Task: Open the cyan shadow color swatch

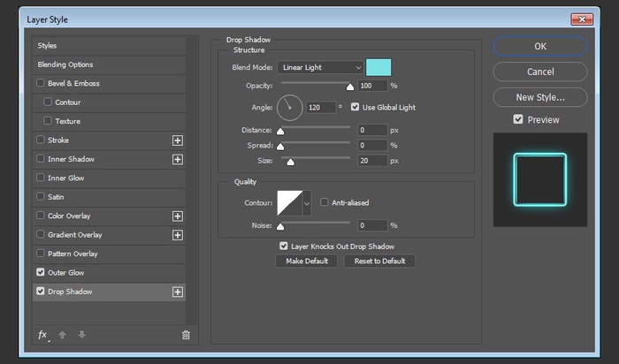Action: 378,67
